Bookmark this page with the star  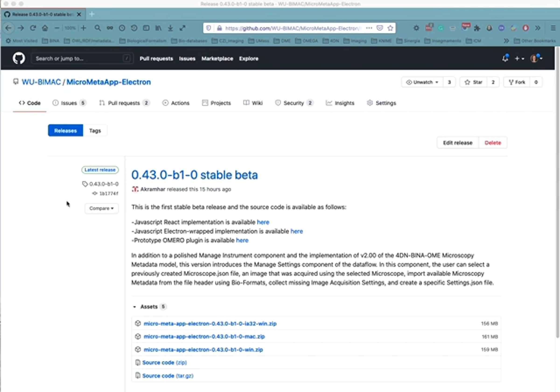[x=390, y=28]
